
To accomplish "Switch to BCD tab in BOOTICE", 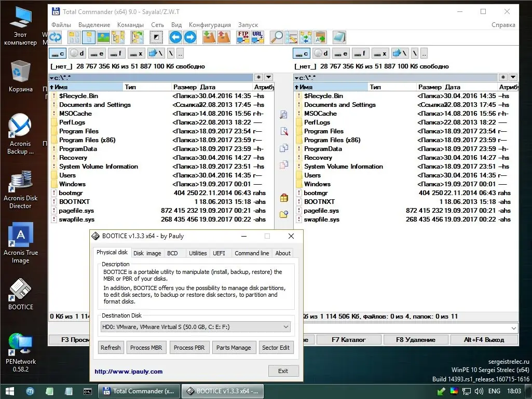I will (172, 253).
